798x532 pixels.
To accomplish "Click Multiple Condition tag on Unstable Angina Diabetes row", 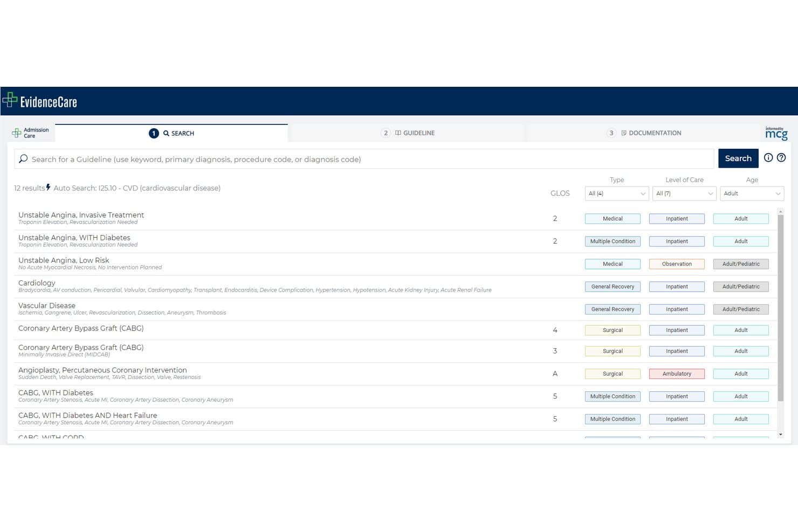I will (613, 241).
